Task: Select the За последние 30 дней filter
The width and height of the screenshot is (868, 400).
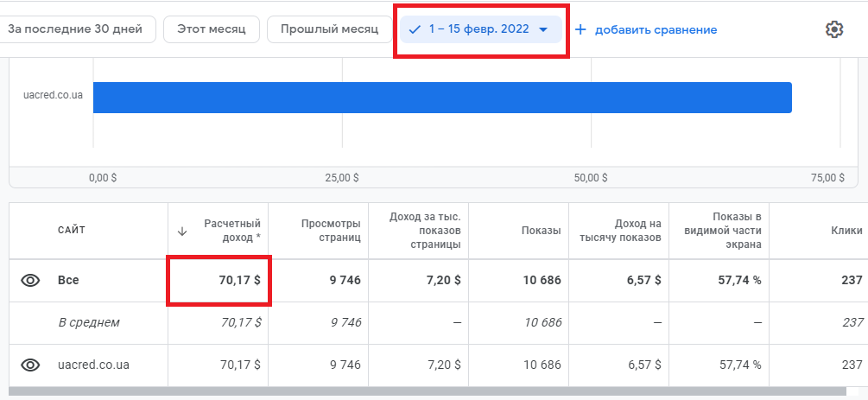Action: click(x=75, y=29)
